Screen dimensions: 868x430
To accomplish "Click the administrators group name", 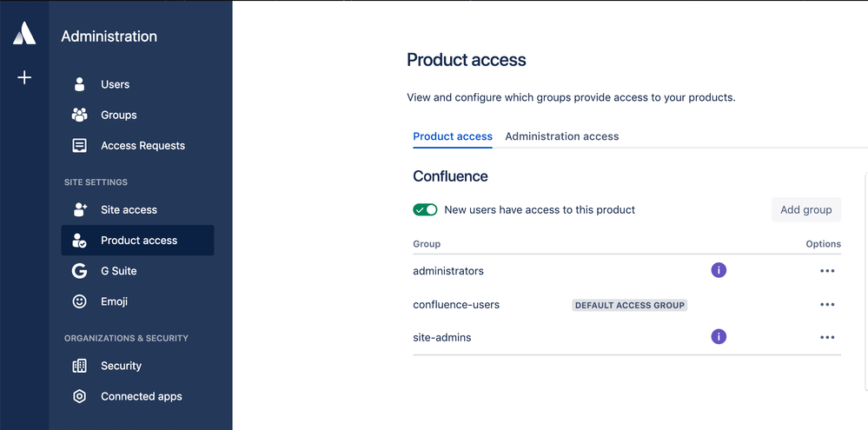I will click(448, 271).
